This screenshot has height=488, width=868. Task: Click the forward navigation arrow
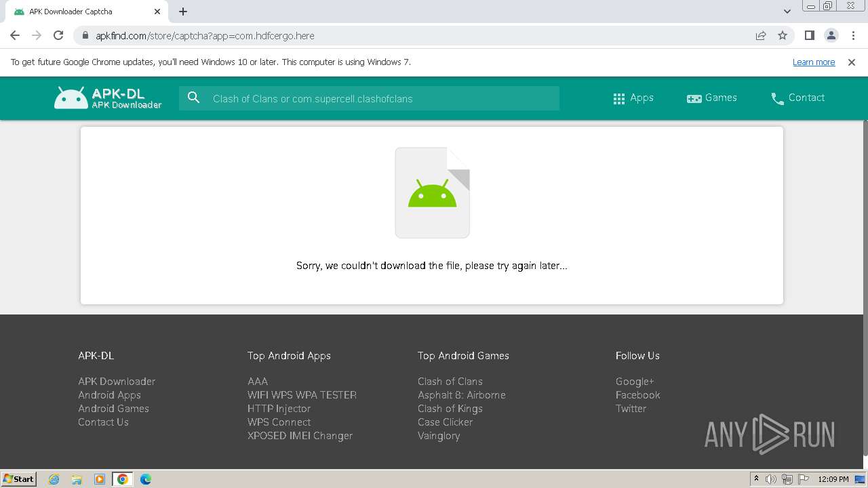pyautogui.click(x=37, y=35)
